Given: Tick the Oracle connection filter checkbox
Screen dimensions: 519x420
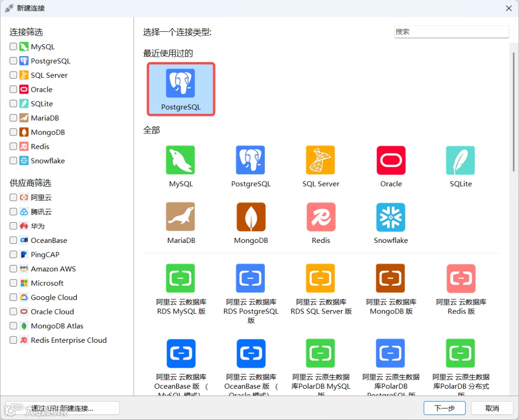Looking at the screenshot, I should click(13, 89).
